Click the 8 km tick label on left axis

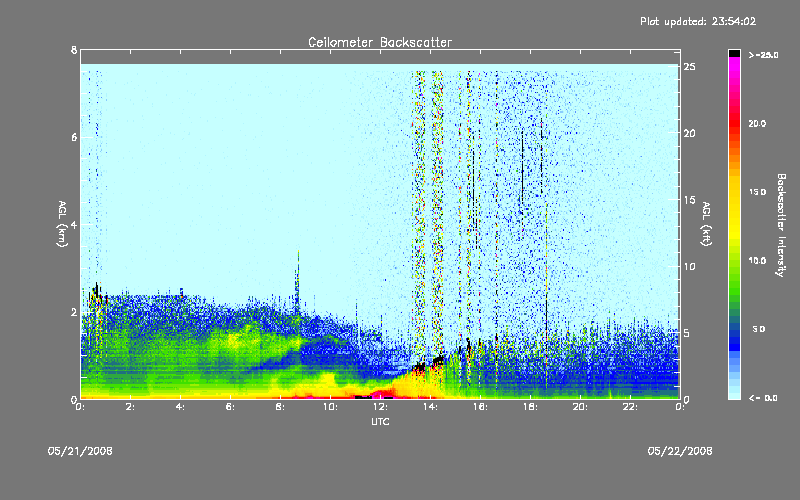pyautogui.click(x=74, y=50)
